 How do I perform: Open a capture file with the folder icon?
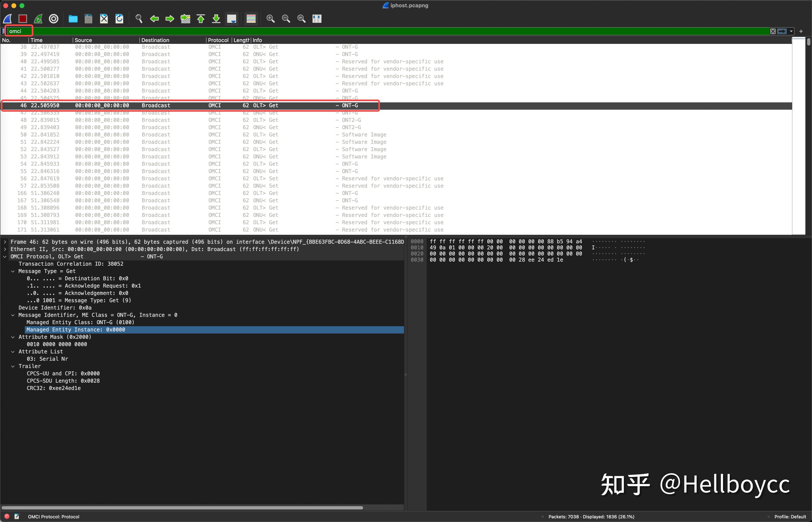pyautogui.click(x=73, y=19)
